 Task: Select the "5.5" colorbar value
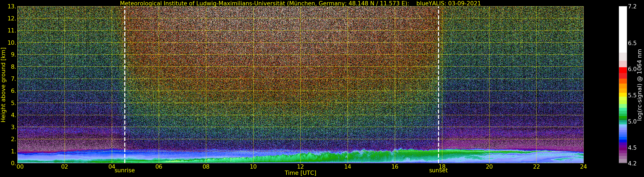pos(632,95)
